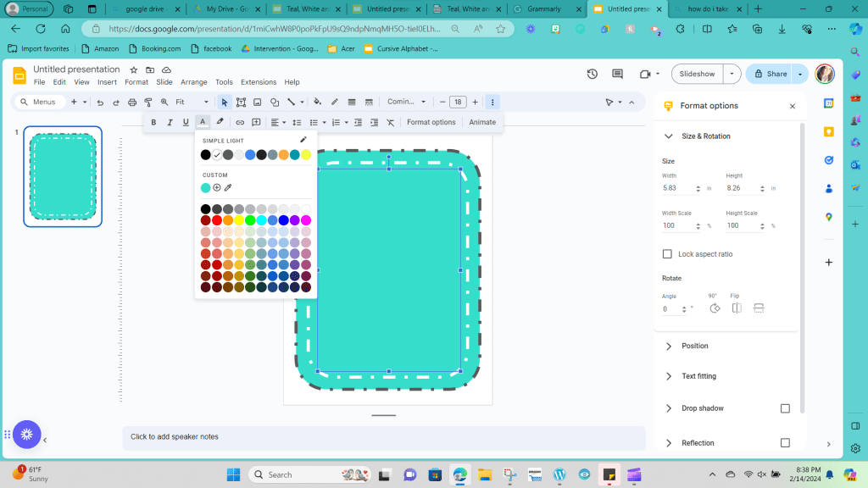Click the insert link icon
Viewport: 868px width, 488px height.
240,122
